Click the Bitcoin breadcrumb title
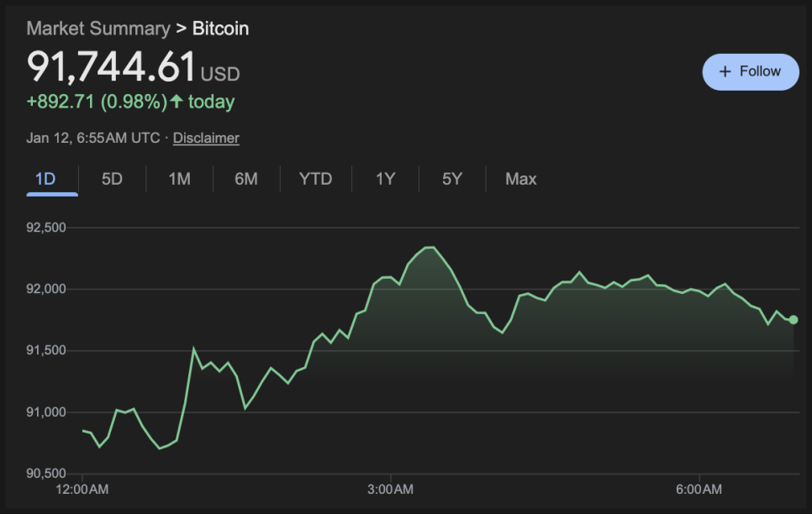The width and height of the screenshot is (812, 514). (x=220, y=29)
